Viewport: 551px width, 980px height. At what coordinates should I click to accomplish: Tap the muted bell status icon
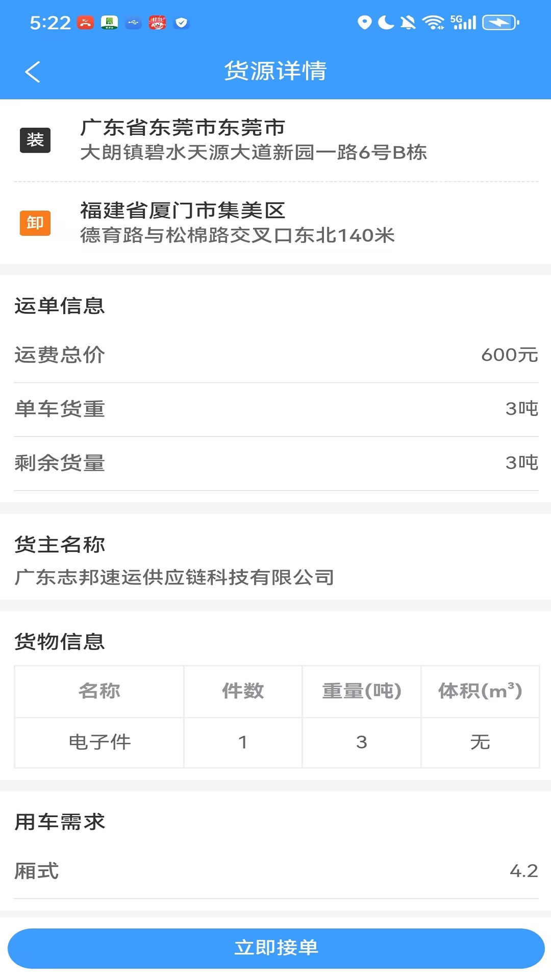click(x=408, y=22)
